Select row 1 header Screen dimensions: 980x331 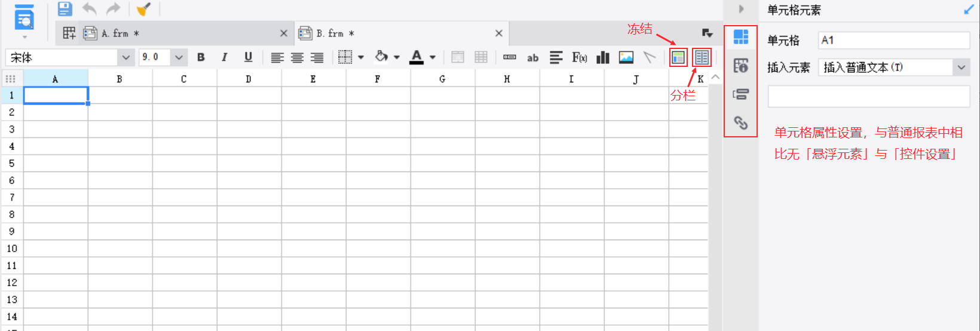[11, 95]
